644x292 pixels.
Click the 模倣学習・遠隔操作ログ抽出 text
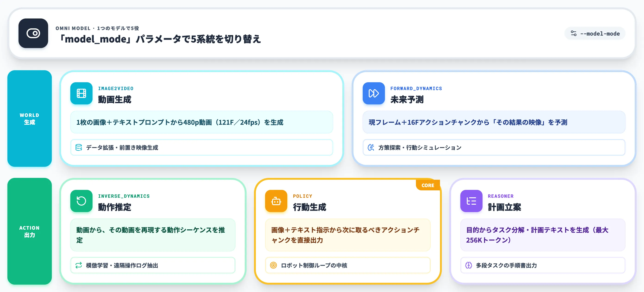coord(122,265)
